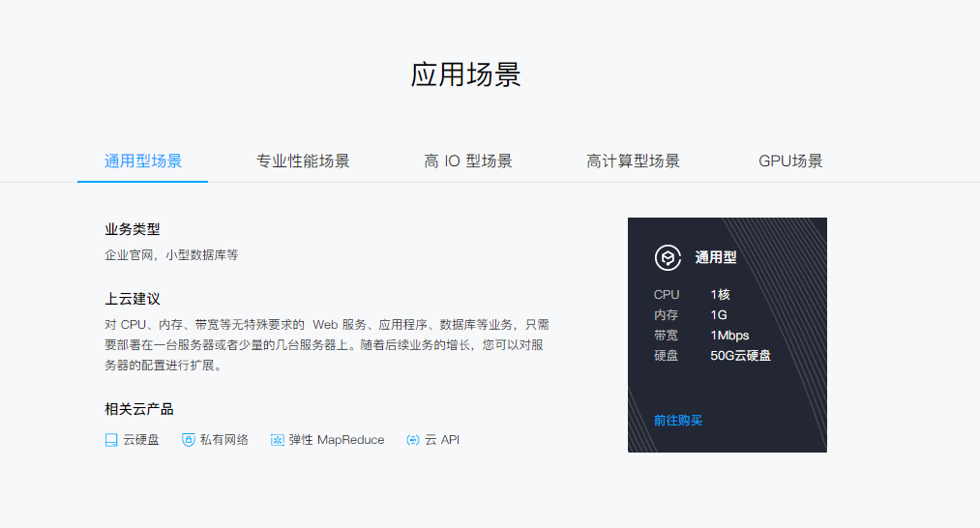The image size is (980, 528).
Task: Click the 云硬盘 disk icon
Action: coord(111,440)
